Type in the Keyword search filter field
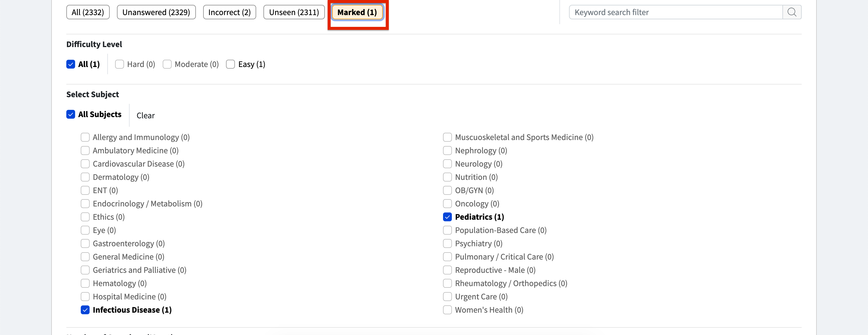The image size is (868, 335). (676, 12)
